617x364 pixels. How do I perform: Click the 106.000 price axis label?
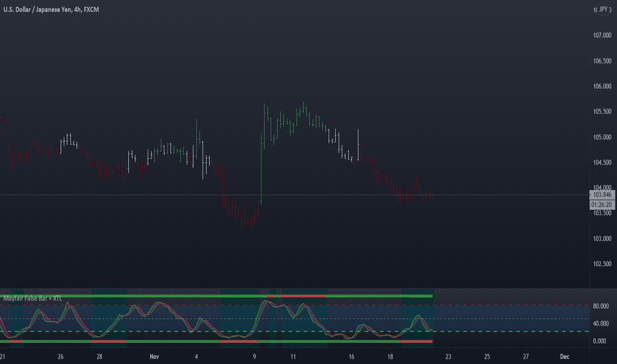(x=602, y=86)
